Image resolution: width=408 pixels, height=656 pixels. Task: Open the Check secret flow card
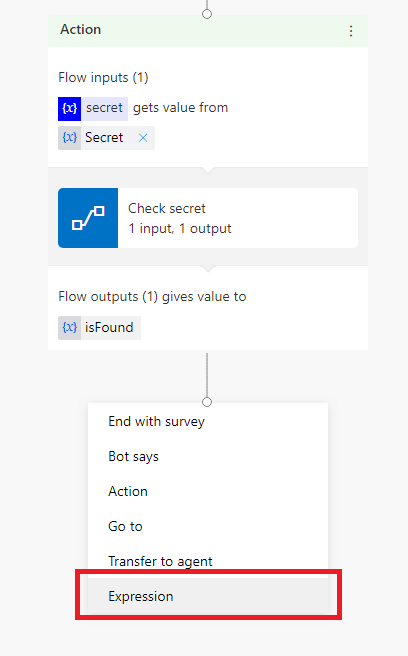pyautogui.click(x=208, y=218)
